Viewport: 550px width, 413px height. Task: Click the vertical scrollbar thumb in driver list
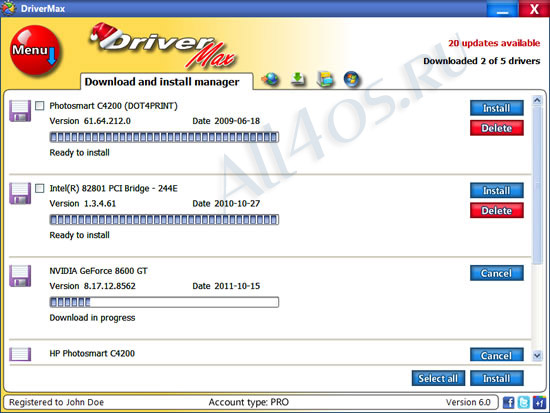click(537, 185)
